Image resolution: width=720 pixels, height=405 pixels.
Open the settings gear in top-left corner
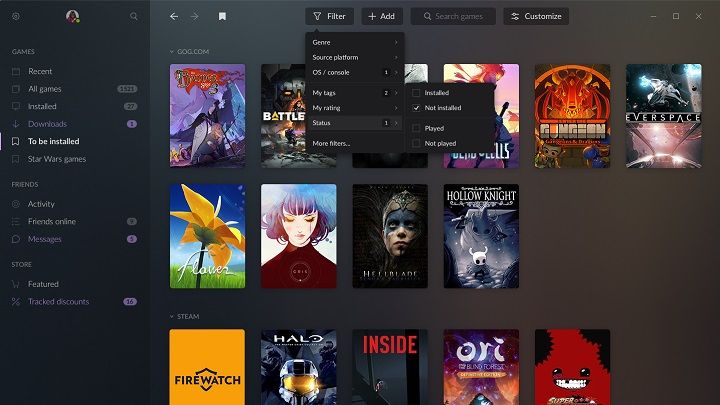(17, 17)
